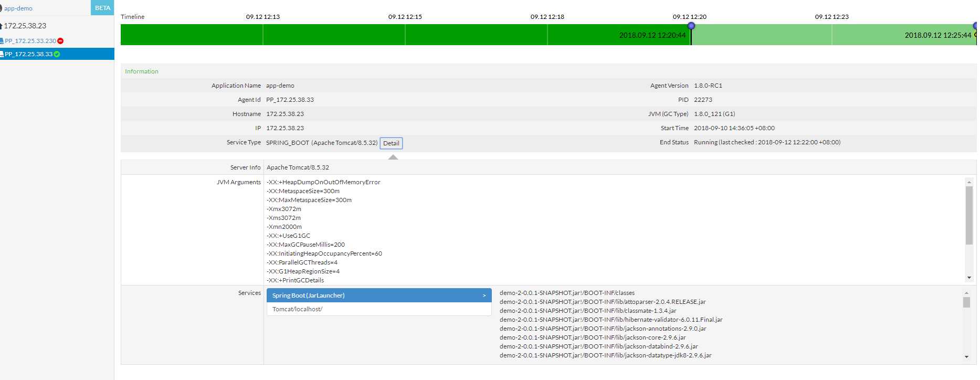Viewport: 980px width, 380px height.
Task: Click the -XX:MaxMetaspaceSize=300m argument
Action: tap(309, 200)
